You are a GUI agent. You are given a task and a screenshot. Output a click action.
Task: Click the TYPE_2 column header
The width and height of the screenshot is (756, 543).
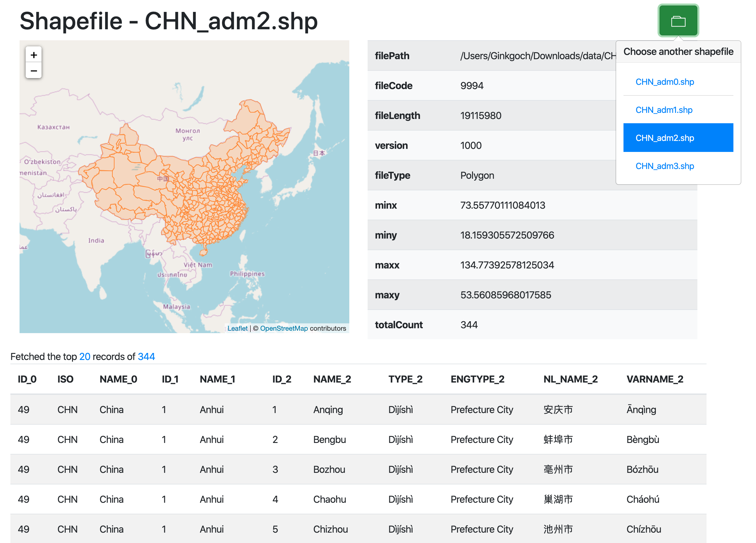click(x=405, y=379)
